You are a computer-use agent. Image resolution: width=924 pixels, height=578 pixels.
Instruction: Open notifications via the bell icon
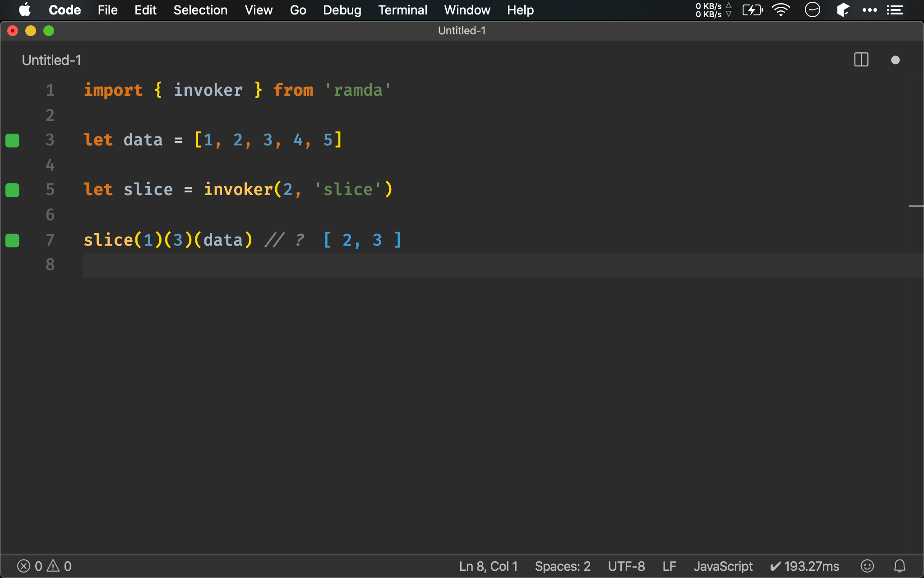tap(900, 566)
